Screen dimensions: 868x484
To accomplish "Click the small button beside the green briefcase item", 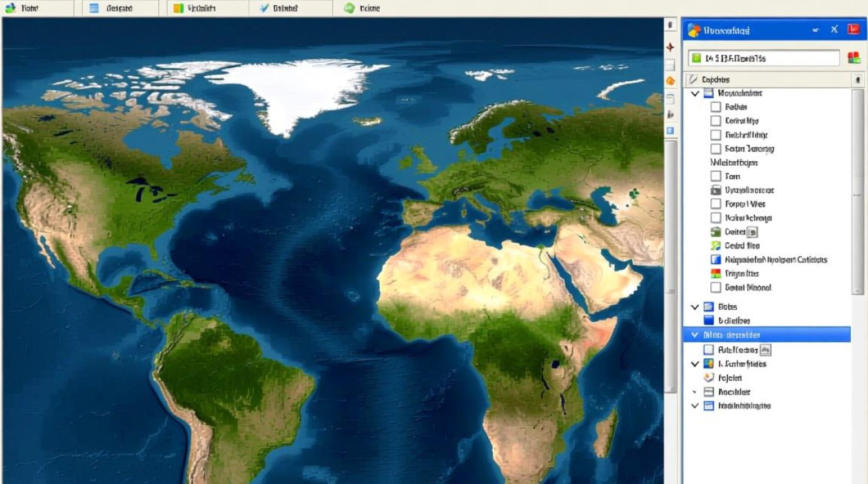I will (x=752, y=232).
